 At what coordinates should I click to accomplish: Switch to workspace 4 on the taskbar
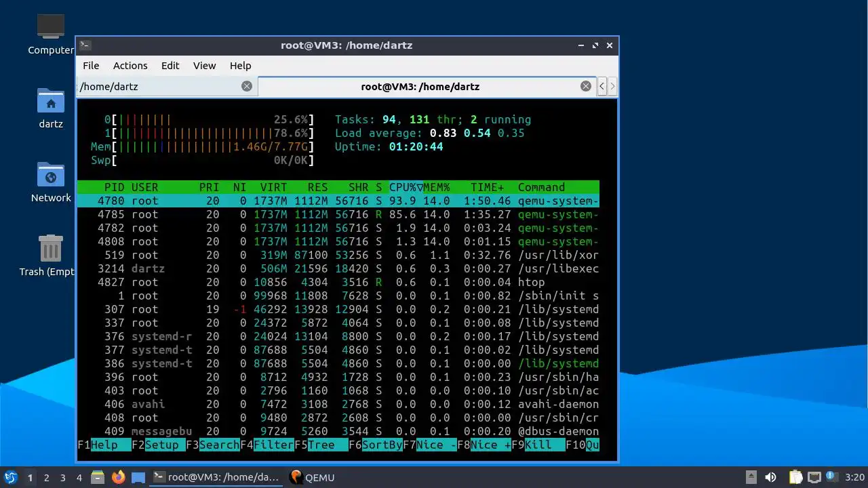(x=79, y=477)
